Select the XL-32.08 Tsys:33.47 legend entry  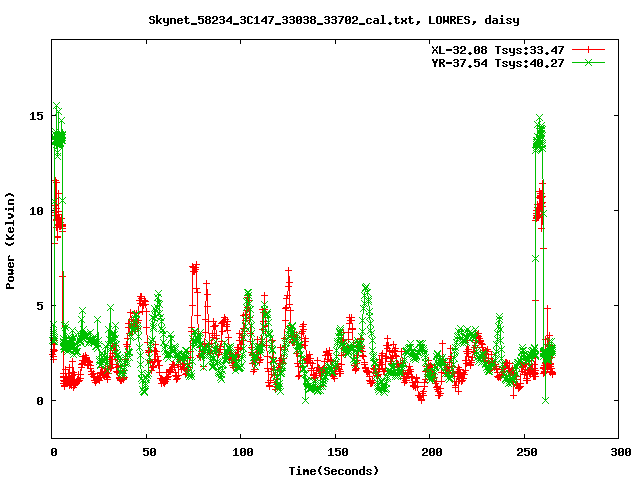(x=498, y=50)
